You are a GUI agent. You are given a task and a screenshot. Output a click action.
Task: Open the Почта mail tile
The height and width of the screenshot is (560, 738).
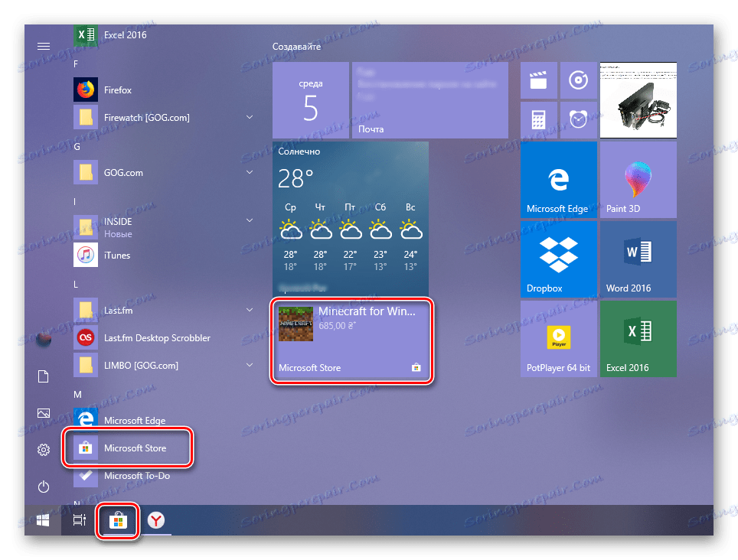pos(430,100)
